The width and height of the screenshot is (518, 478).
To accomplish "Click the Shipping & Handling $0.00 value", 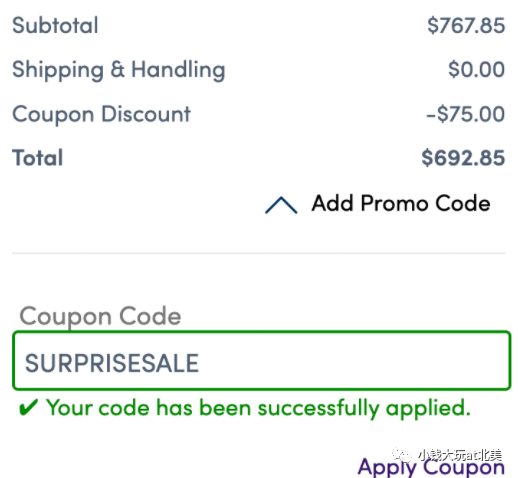I will 476,69.
